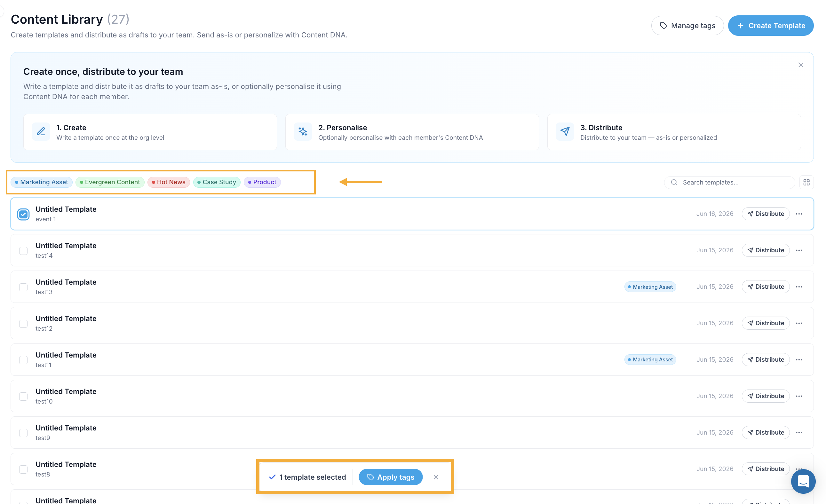Open more options for test10 template

799,396
